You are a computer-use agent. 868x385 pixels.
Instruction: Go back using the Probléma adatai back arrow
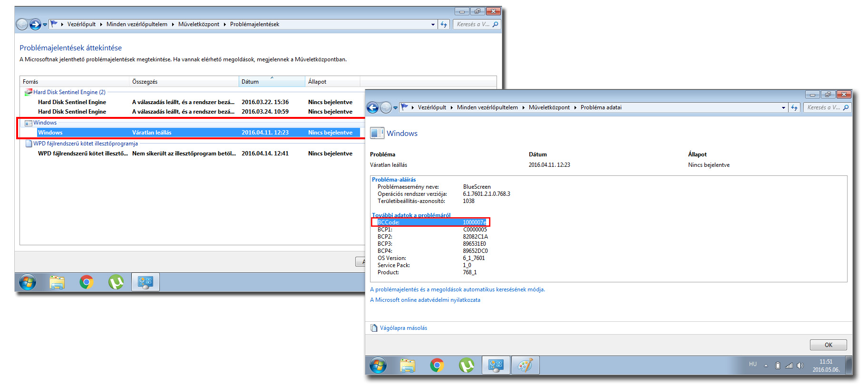tap(373, 108)
